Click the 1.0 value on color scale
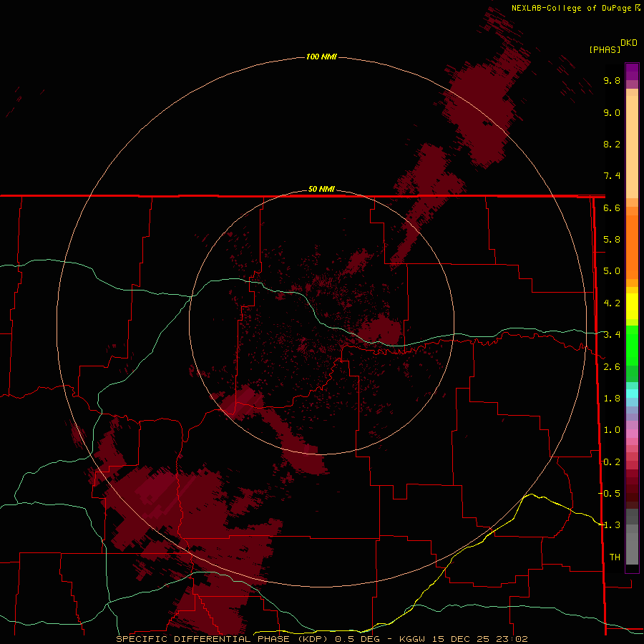The image size is (644, 644). pyautogui.click(x=612, y=431)
